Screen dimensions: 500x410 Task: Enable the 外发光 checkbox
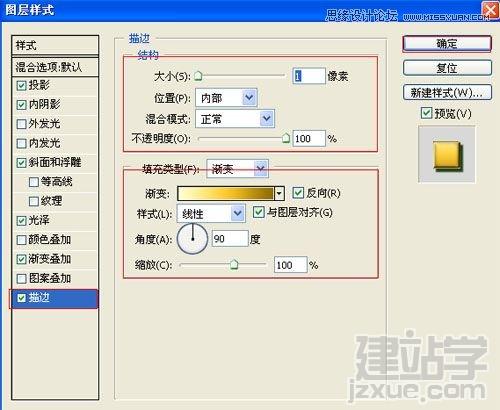click(x=21, y=124)
